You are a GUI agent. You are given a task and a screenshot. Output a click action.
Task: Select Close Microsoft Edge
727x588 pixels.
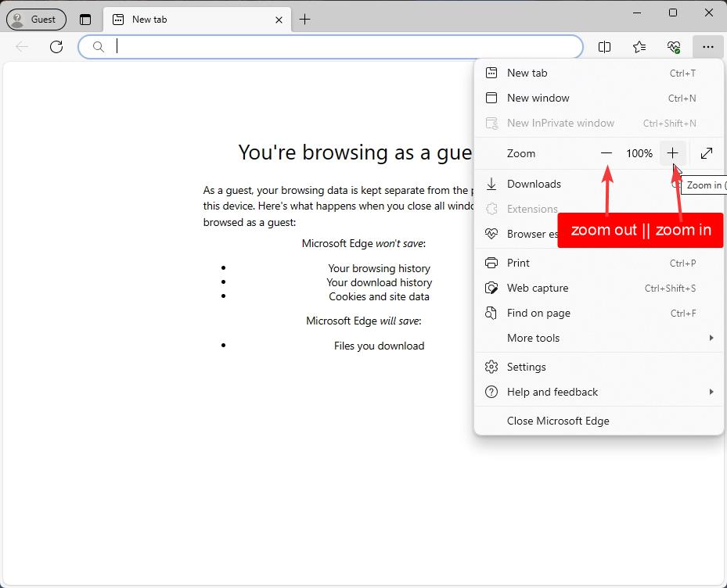[558, 421]
